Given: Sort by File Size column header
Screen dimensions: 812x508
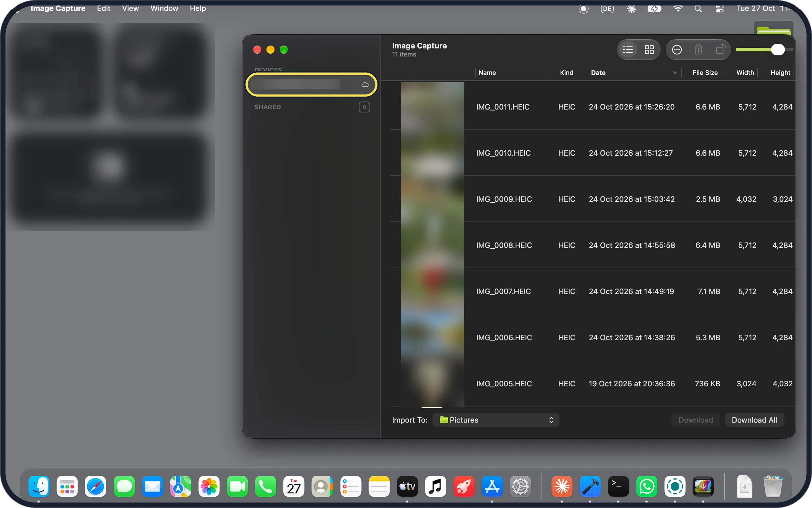Looking at the screenshot, I should coord(704,73).
